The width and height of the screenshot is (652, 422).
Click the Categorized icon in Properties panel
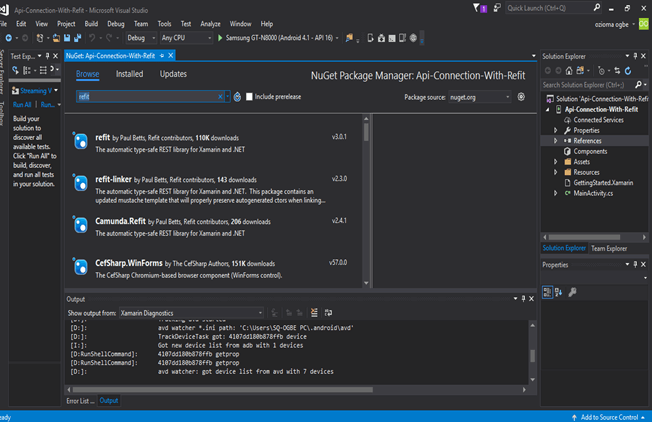click(547, 292)
